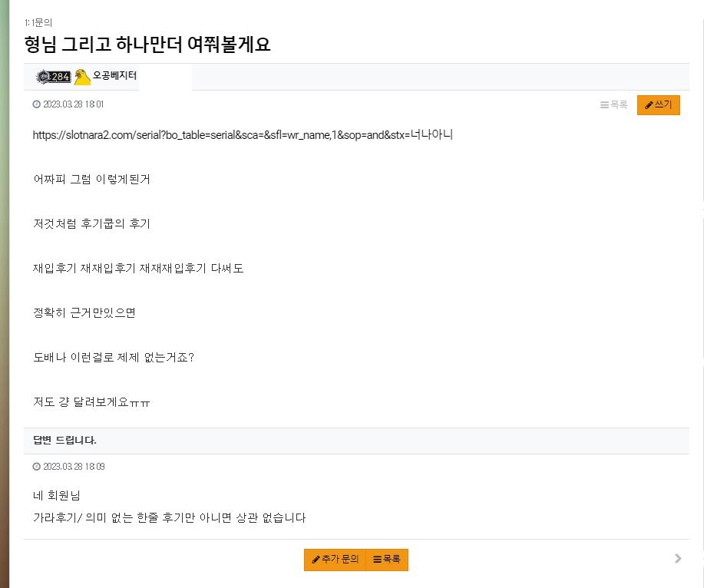Click the list icon beside top 목록
The height and width of the screenshot is (588, 704).
point(604,105)
